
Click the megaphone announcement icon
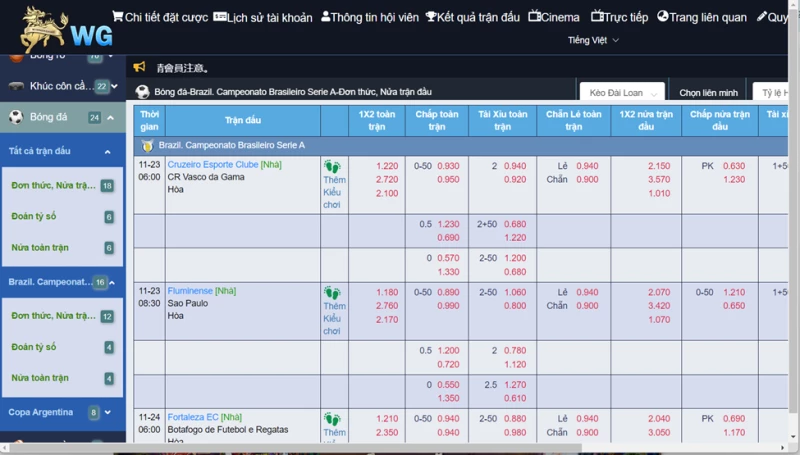click(x=139, y=67)
